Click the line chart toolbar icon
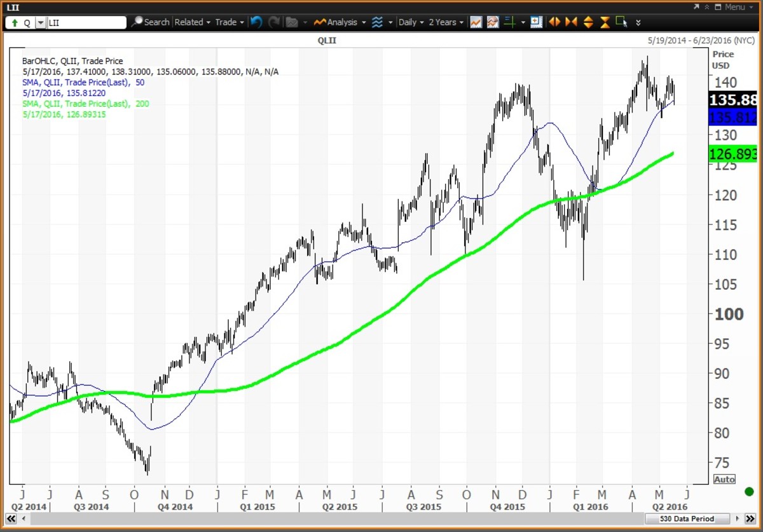This screenshot has width=763, height=532. tap(476, 22)
